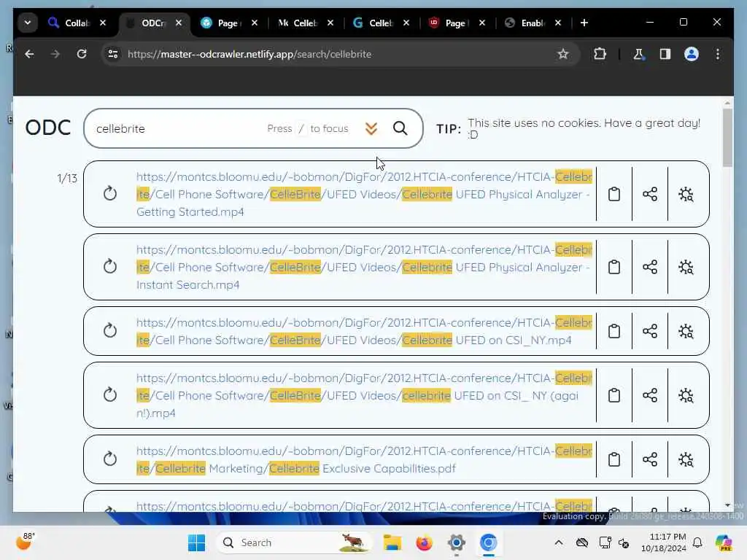747x560 pixels.
Task: Open debug icon for CSI_ NY (again!).mp4 result
Action: [x=686, y=395]
